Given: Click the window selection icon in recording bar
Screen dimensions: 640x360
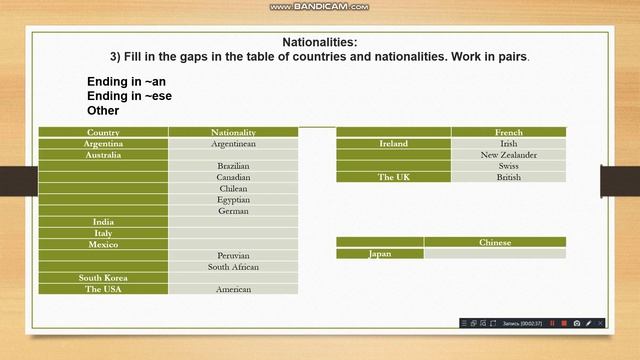Looking at the screenshot, I should [x=473, y=323].
